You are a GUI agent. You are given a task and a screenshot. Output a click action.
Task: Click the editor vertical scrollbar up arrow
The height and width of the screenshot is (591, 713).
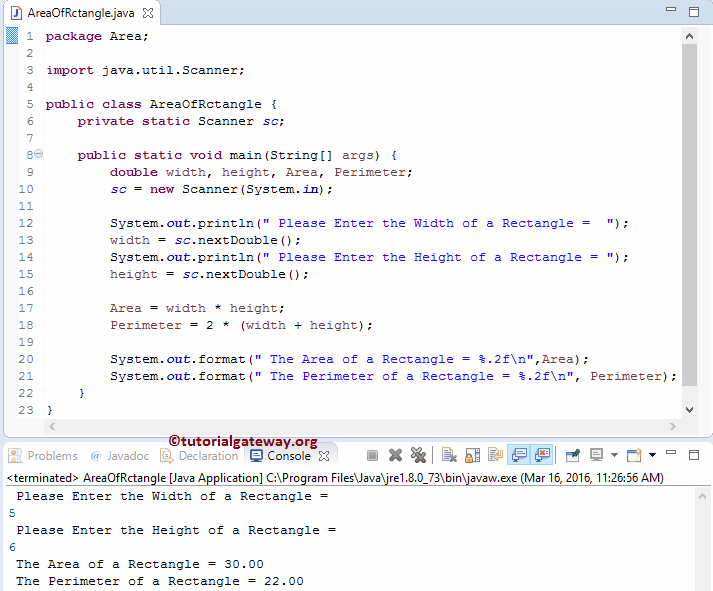(x=689, y=36)
